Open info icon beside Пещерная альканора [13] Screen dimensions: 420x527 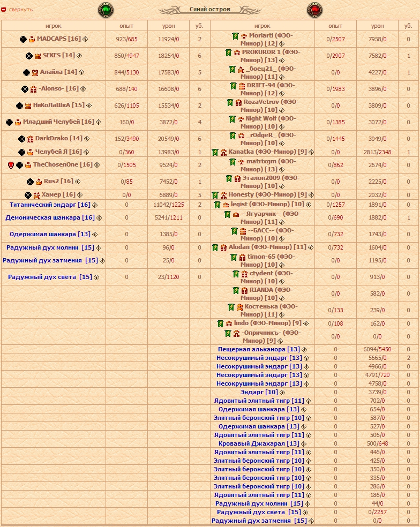pyautogui.click(x=304, y=350)
